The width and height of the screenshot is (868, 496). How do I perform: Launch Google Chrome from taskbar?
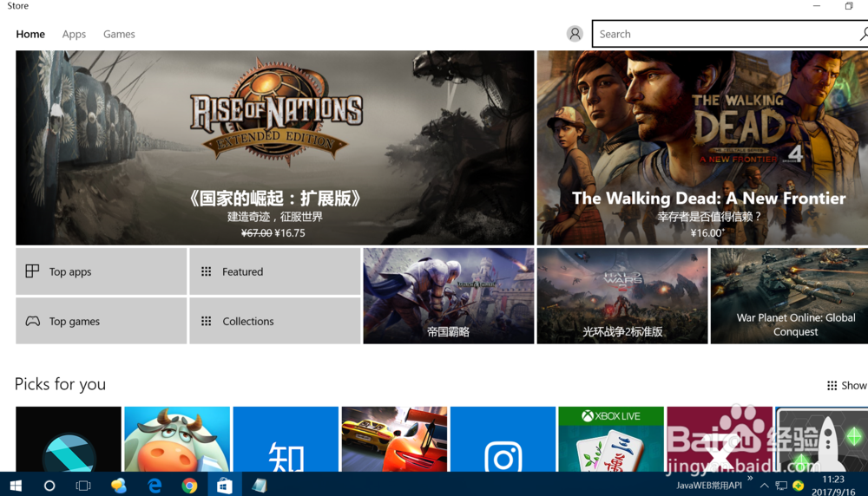click(x=189, y=486)
